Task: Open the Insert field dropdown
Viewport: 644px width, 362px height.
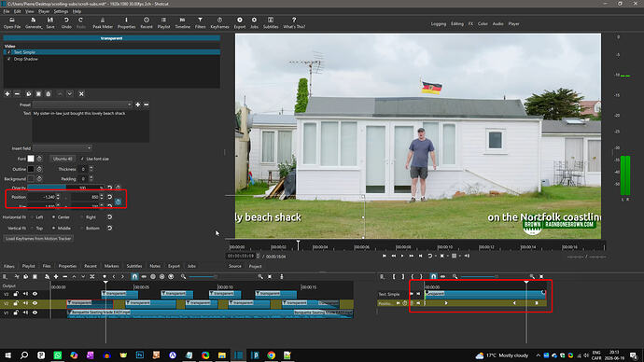Action: pos(63,148)
